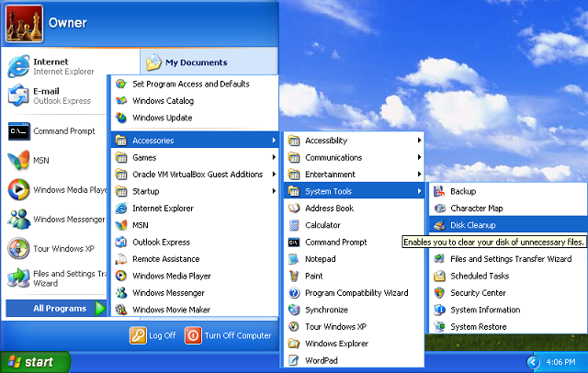Viewport: 588px width, 373px height.
Task: Launch Notepad
Action: point(354,259)
